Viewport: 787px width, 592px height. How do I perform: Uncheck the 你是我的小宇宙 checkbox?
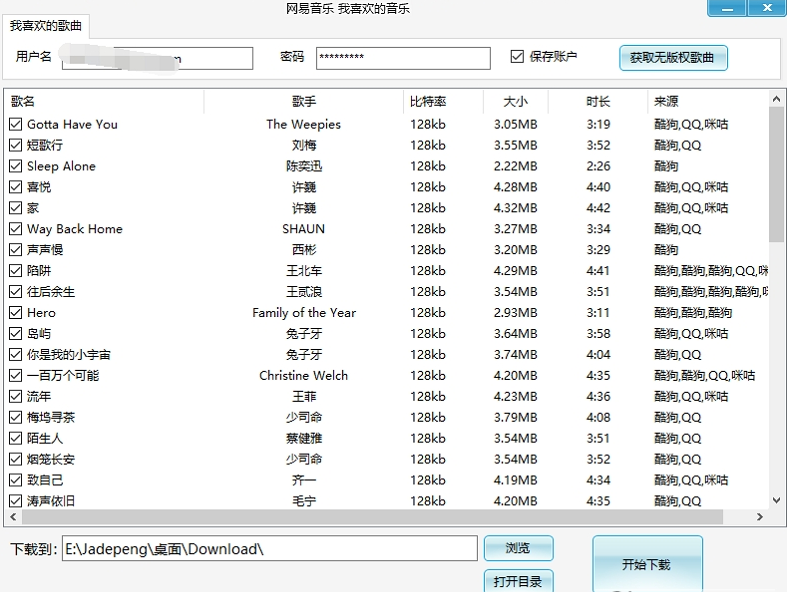coord(16,354)
